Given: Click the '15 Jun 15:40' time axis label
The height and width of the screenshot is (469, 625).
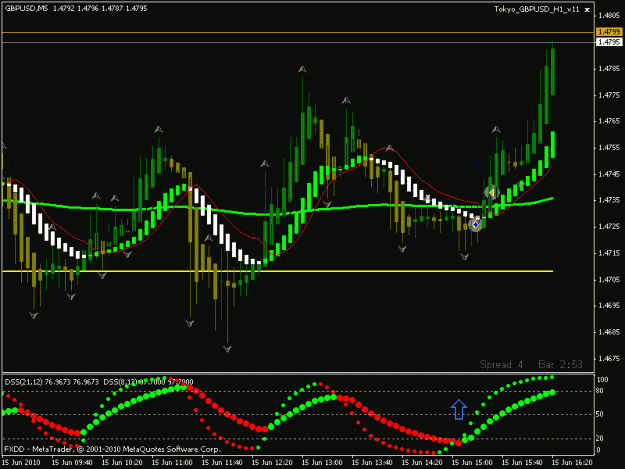Looking at the screenshot, I should [x=522, y=462].
